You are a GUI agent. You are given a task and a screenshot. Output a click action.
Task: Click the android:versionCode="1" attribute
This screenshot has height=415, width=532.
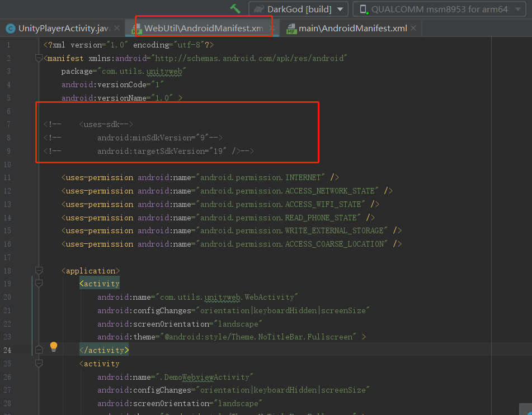112,84
